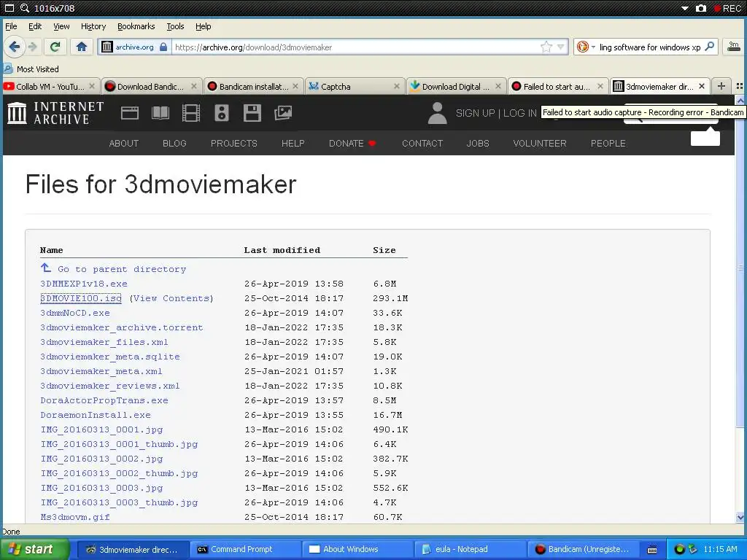Screen dimensions: 747x560
Task: Click View Contents link for the iso
Action: 171,298
